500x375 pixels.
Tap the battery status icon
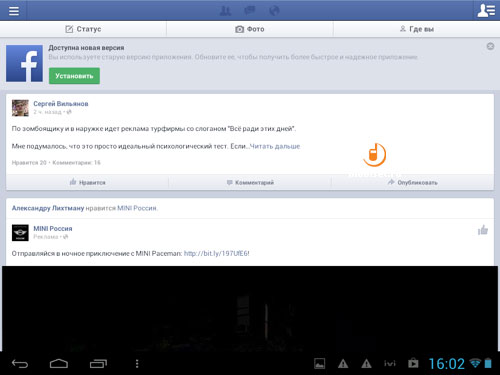488,363
